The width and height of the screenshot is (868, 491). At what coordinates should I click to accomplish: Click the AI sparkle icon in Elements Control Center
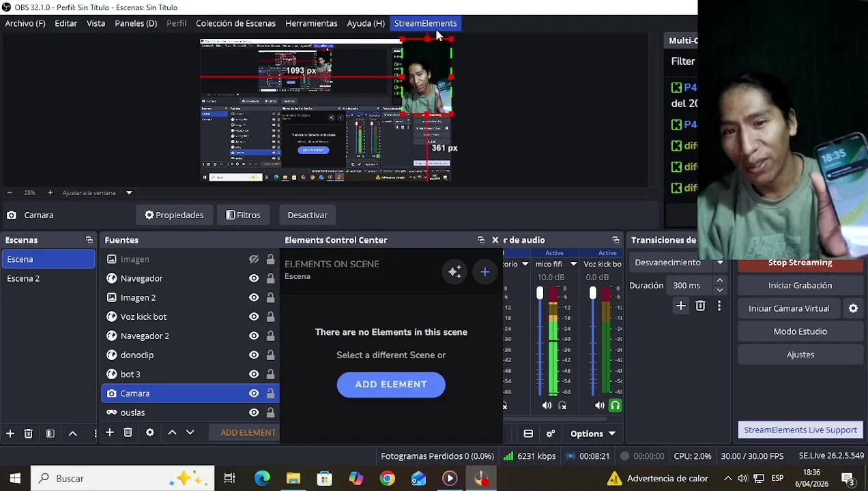coord(454,272)
